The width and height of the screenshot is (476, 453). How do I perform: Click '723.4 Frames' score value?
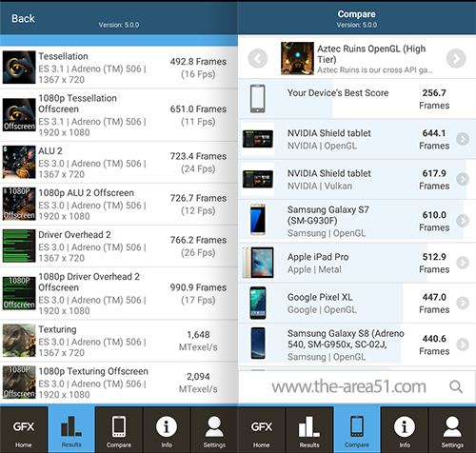[198, 156]
